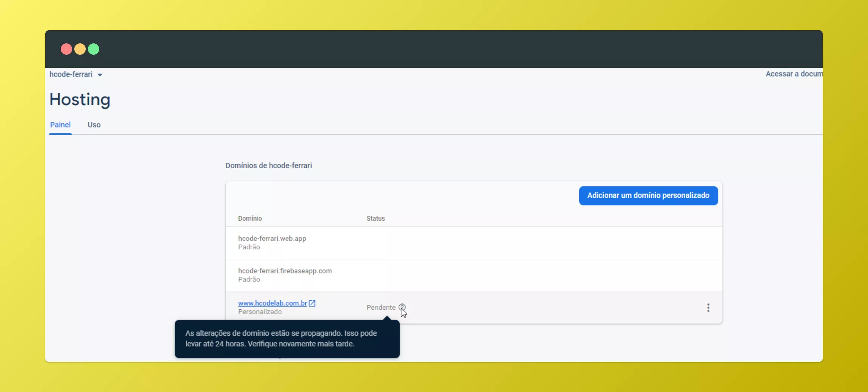This screenshot has height=392, width=868.
Task: Click the red close window button
Action: click(x=66, y=49)
